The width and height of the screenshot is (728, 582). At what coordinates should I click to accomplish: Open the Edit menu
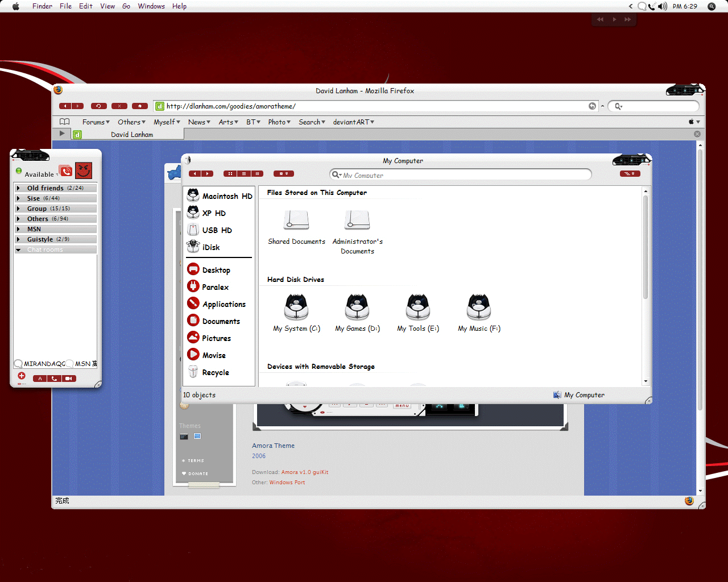pos(86,6)
